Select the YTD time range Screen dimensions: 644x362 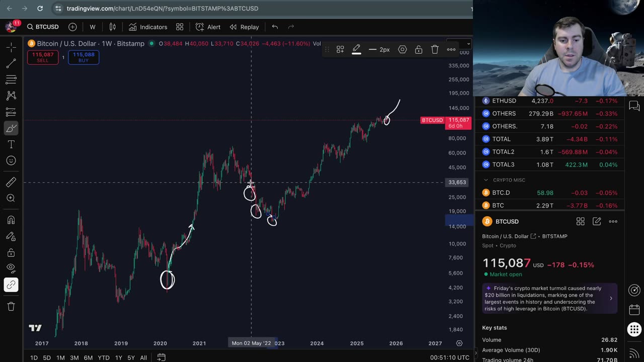click(104, 357)
